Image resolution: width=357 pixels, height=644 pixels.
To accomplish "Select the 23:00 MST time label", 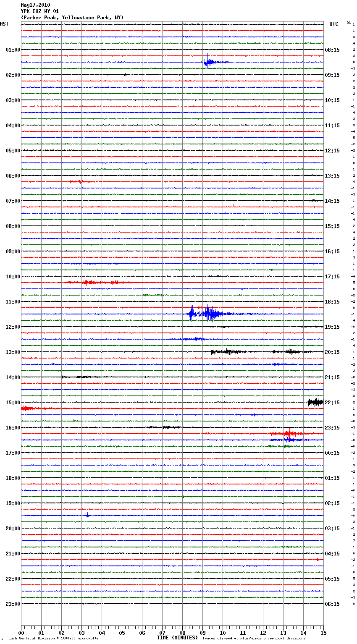I will 13,604.
